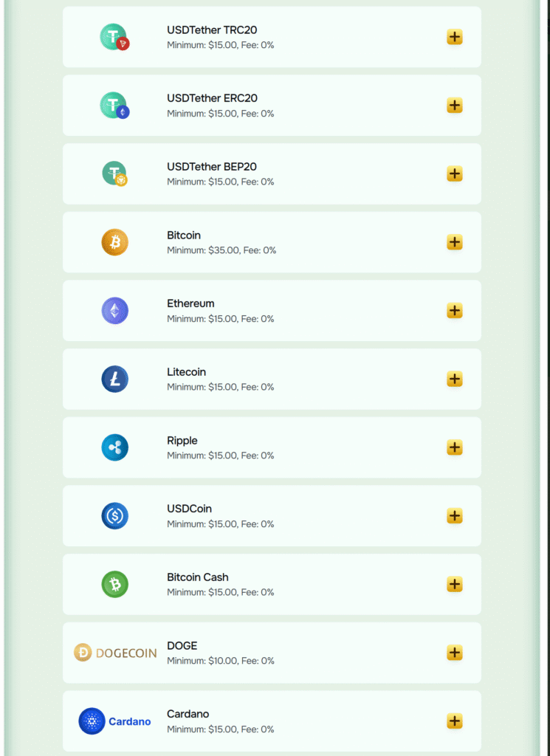Add Ethereum using its plus button
The image size is (550, 756).
point(455,310)
